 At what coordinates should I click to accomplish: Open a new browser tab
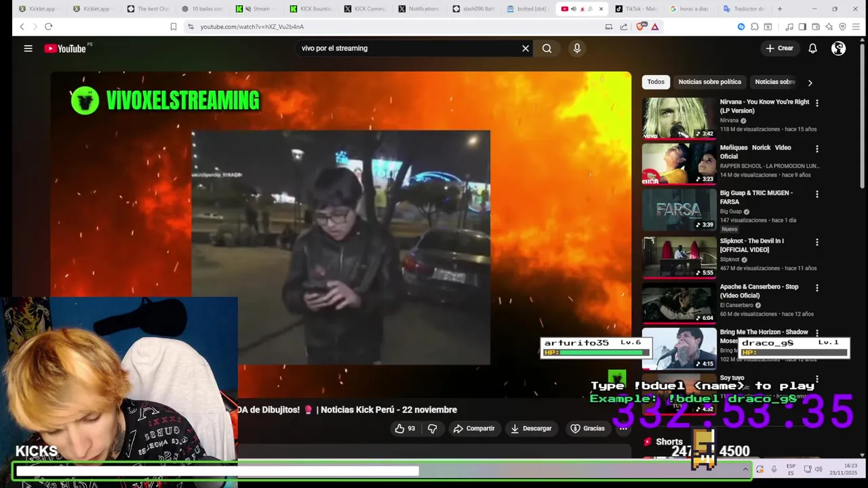780,9
